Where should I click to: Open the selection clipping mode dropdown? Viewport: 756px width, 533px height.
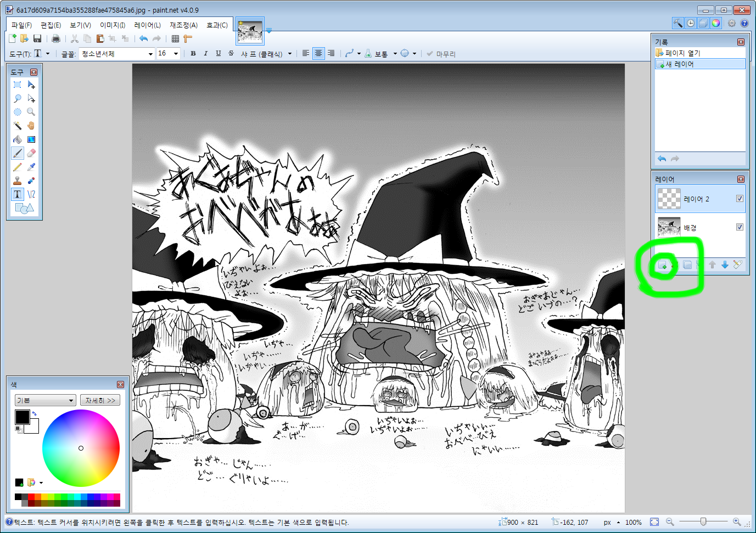tap(415, 54)
